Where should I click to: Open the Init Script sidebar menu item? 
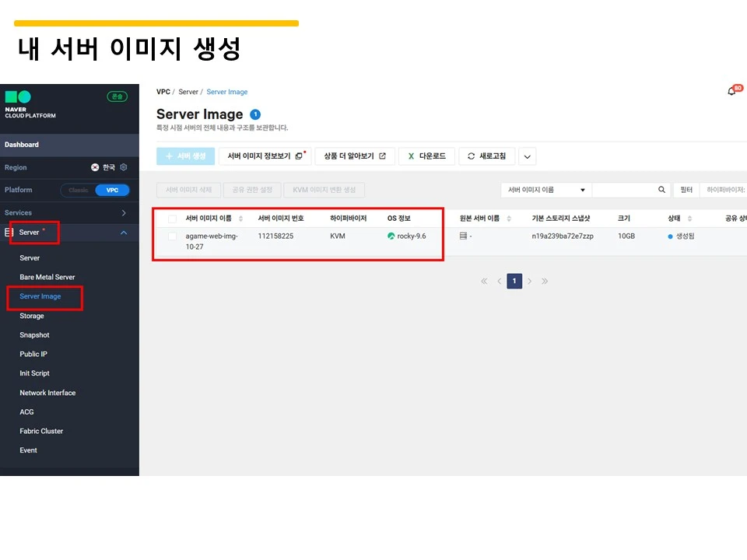point(33,373)
